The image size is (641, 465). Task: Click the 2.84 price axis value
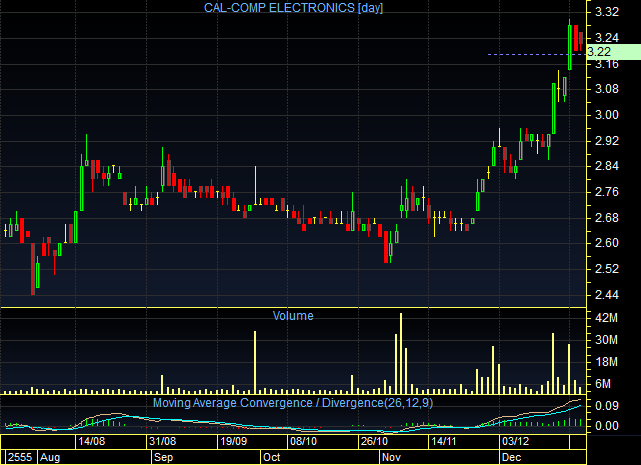607,166
